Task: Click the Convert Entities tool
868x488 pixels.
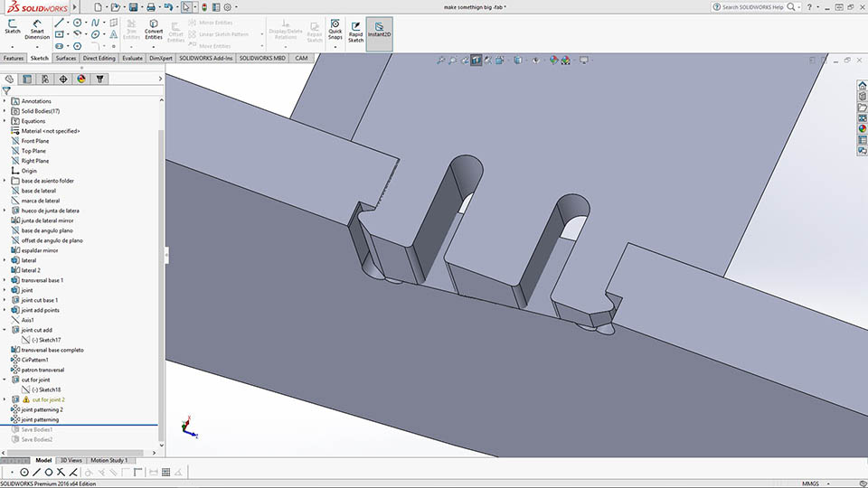Action: click(154, 29)
